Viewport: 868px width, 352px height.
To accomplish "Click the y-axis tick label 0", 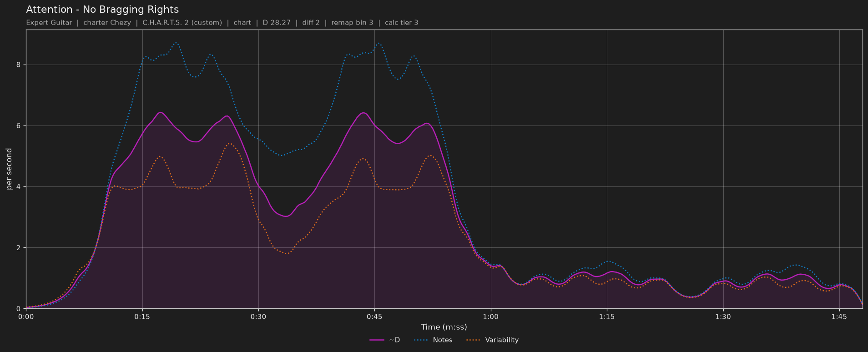I will [19, 309].
